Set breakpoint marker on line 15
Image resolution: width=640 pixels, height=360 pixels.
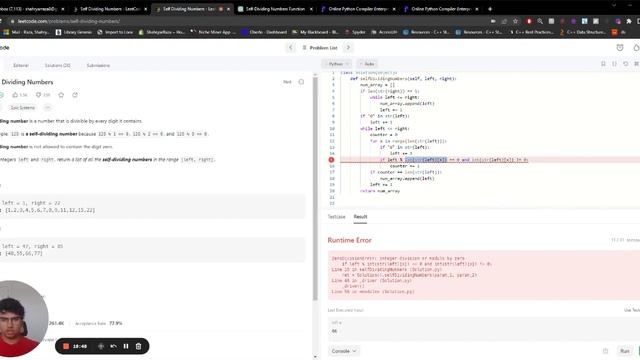tap(331, 160)
